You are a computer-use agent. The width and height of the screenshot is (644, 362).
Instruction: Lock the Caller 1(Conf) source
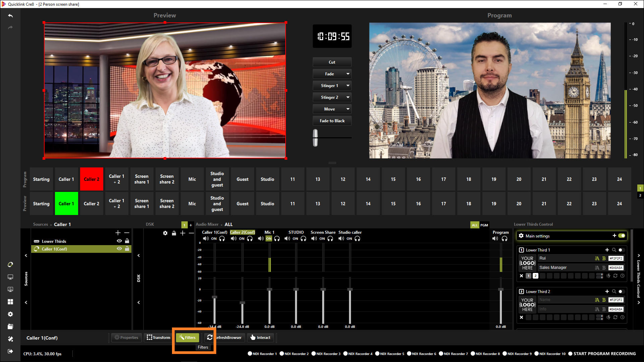point(127,249)
